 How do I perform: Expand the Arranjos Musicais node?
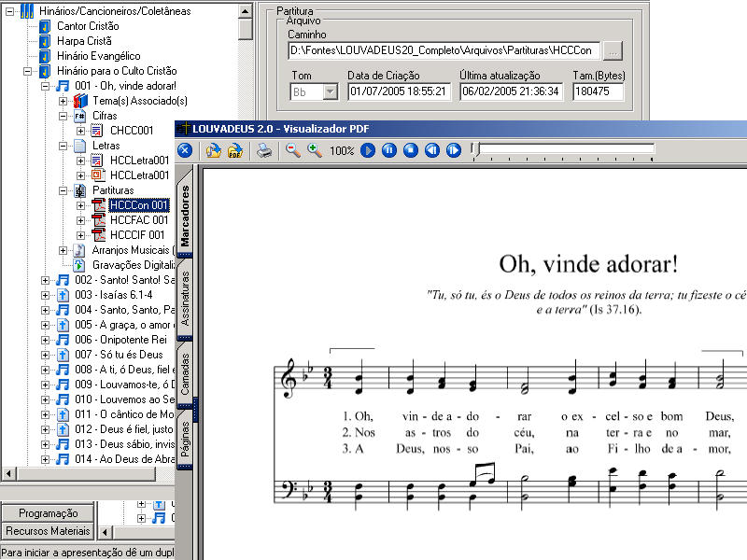[x=63, y=250]
